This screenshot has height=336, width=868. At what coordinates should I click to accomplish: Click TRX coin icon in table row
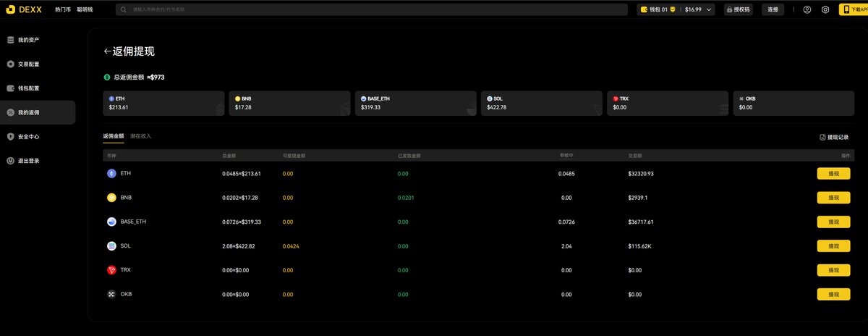click(111, 270)
